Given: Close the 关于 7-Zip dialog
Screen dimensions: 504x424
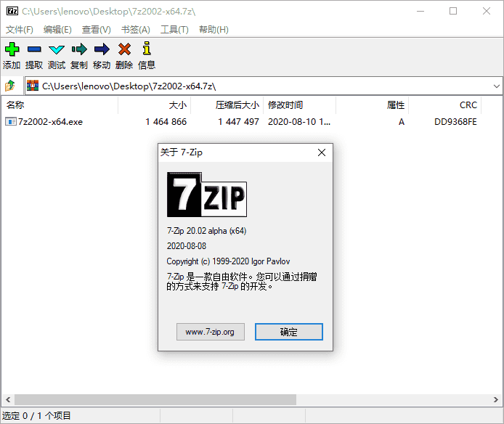Looking at the screenshot, I should pos(322,152).
